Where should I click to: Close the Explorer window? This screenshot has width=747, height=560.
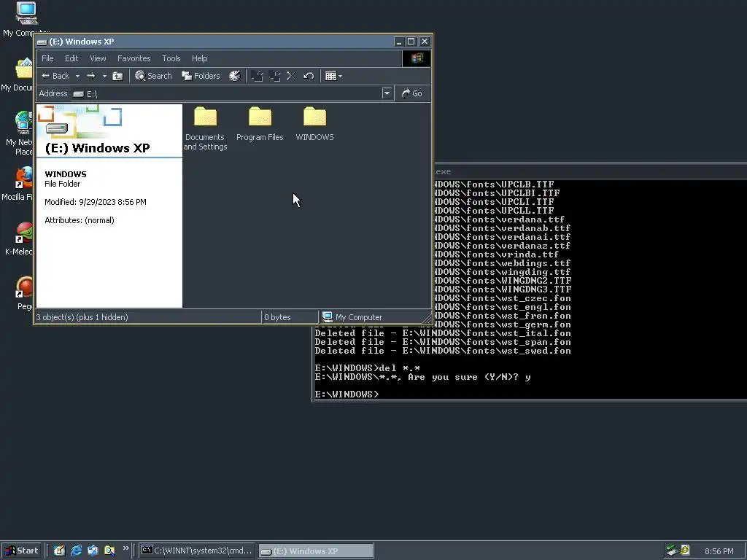(x=424, y=42)
